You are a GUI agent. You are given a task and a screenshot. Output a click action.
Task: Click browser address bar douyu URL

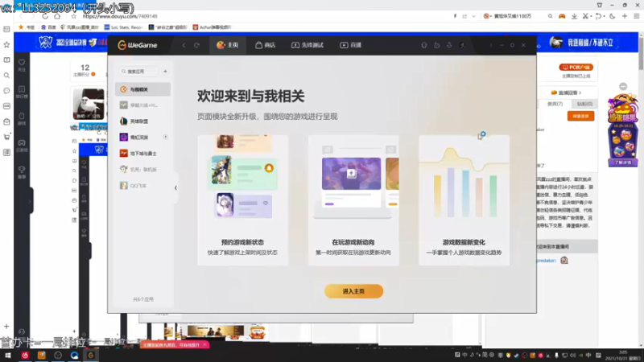pyautogui.click(x=119, y=16)
